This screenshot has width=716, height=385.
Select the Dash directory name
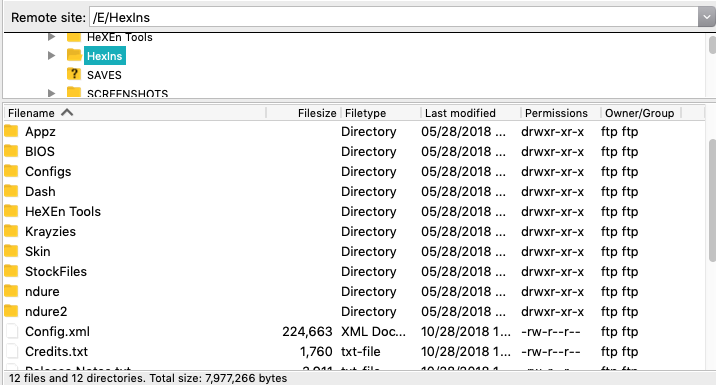(40, 192)
